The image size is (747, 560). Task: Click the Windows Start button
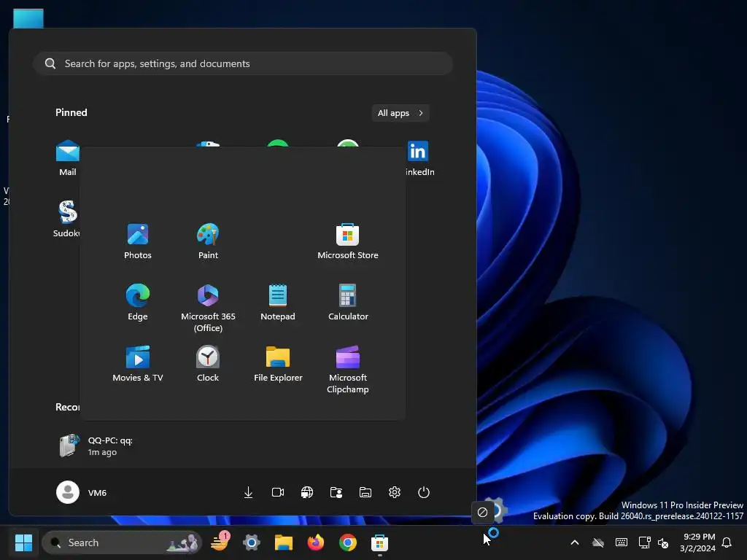[23, 542]
